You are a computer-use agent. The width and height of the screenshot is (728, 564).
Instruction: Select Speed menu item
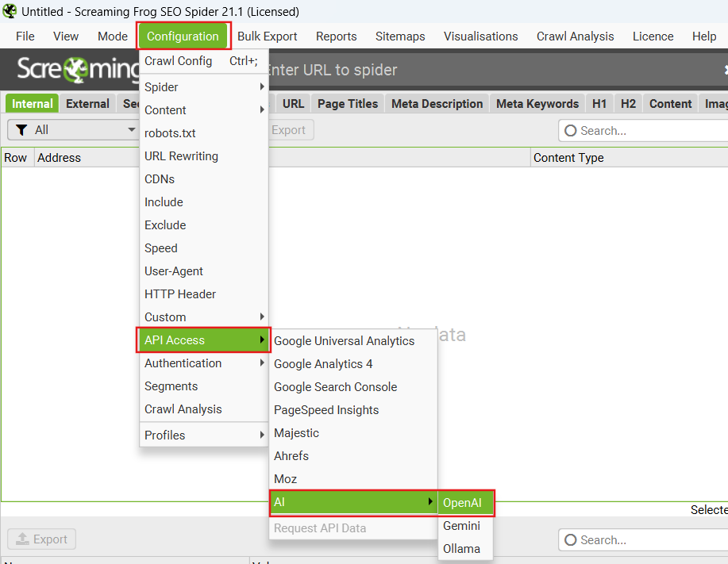click(204, 248)
